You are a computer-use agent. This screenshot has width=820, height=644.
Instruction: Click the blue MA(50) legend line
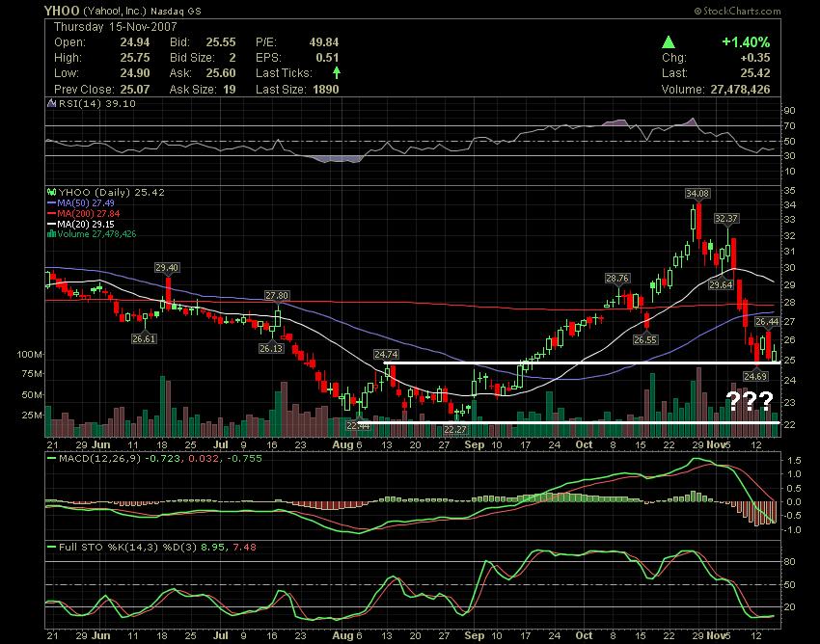(x=51, y=202)
